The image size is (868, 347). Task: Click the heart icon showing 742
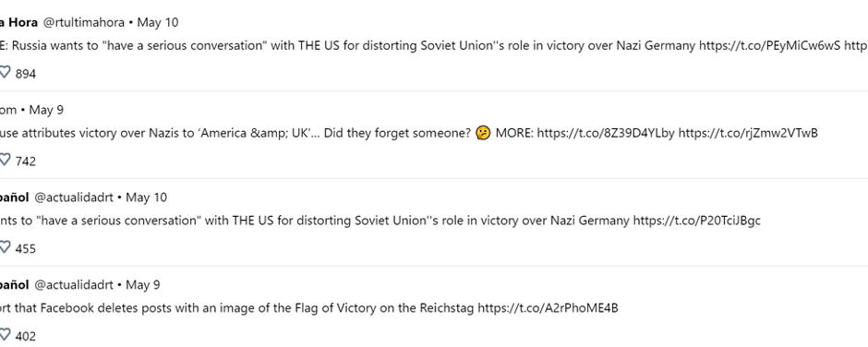5,161
